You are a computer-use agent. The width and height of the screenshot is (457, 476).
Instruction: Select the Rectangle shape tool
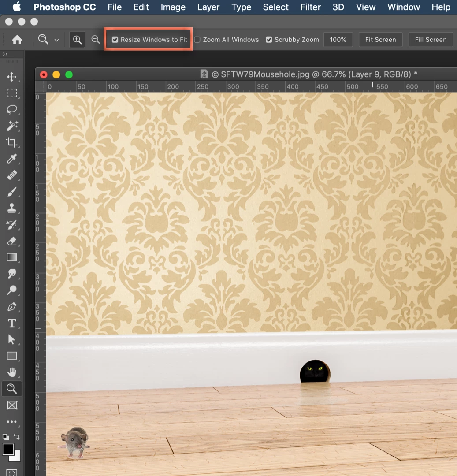click(12, 356)
